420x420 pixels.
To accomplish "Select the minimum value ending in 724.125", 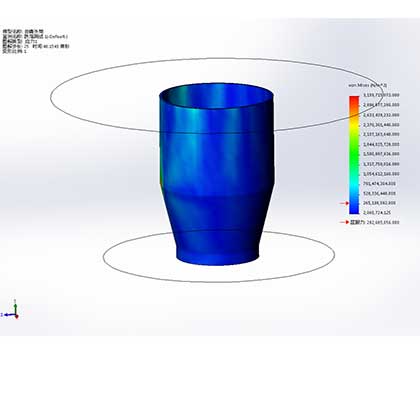I will click(376, 212).
